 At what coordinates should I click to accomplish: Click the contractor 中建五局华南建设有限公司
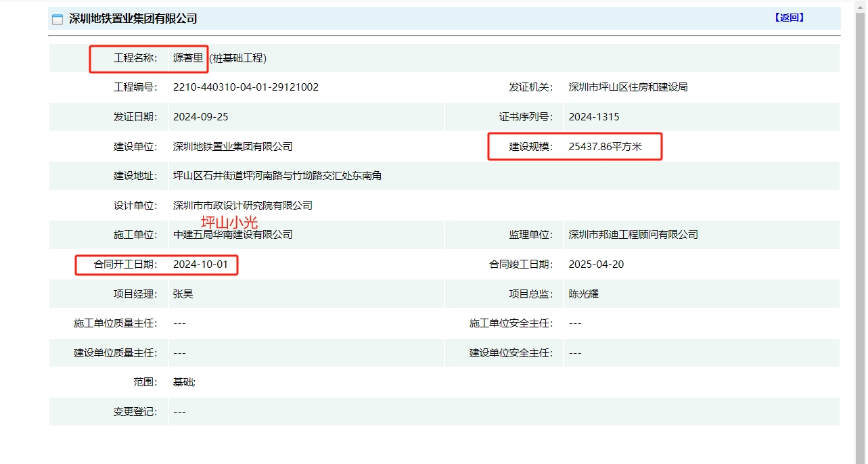233,235
